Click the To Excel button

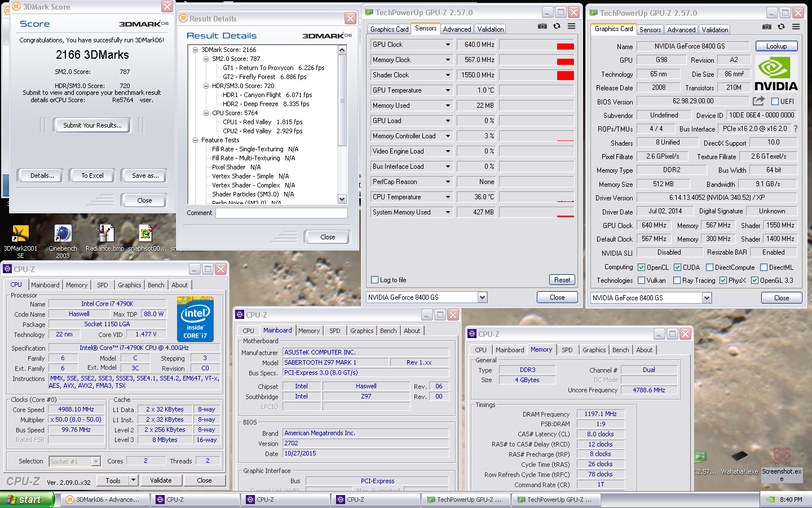[92, 176]
